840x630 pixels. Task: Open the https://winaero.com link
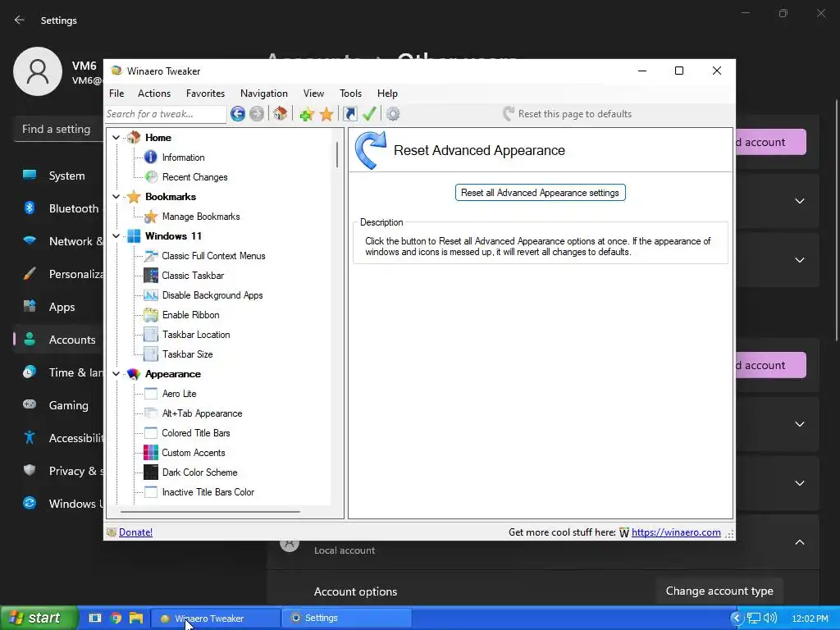(676, 532)
